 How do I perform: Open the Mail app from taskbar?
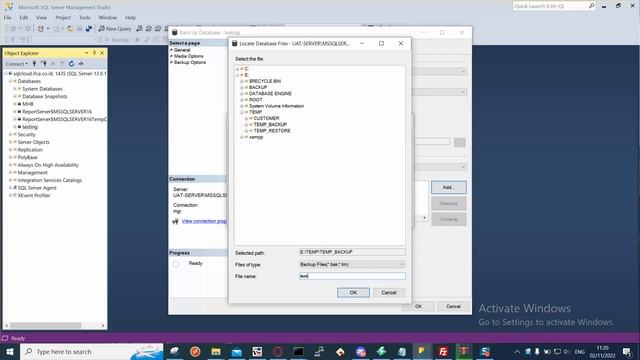[237, 351]
